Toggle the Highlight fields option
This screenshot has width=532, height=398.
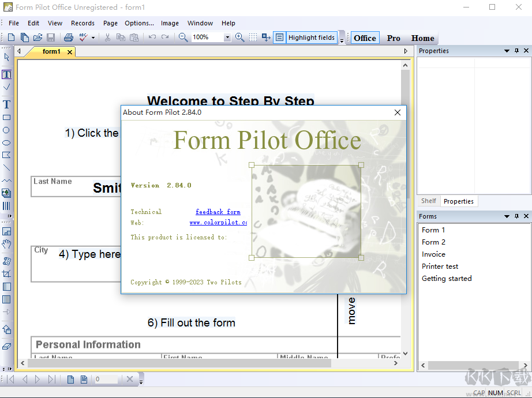click(x=312, y=37)
